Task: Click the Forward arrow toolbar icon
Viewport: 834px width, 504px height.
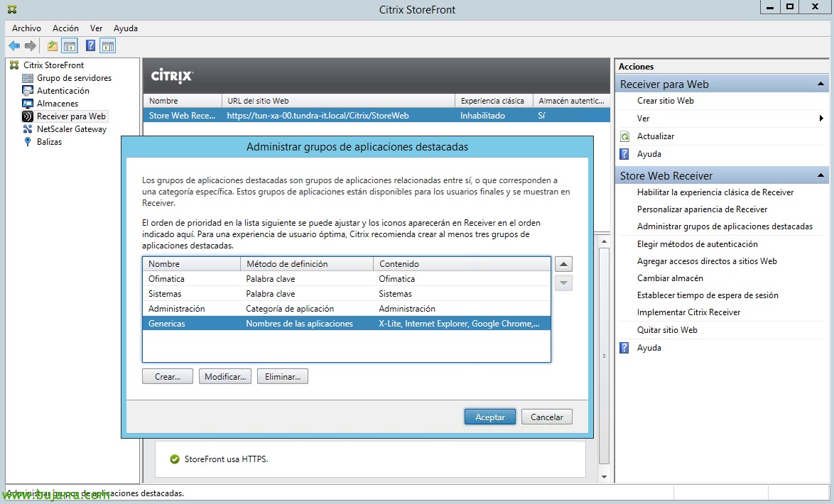Action: pos(31,46)
